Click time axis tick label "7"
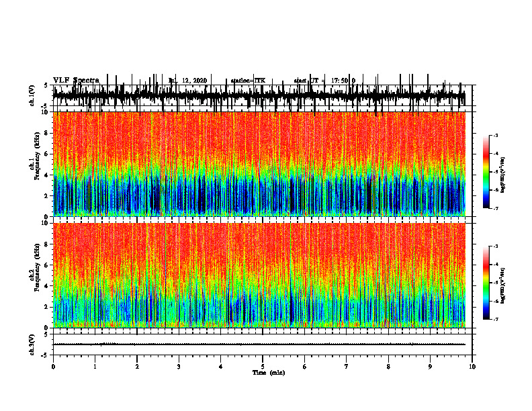This screenshot has width=532, height=411. click(x=347, y=367)
